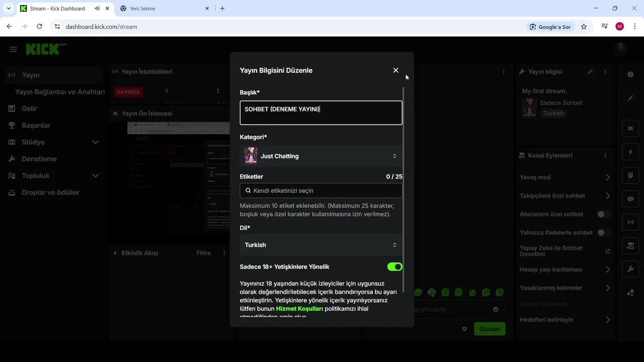Open the hamburger menu next to Kick logo
Screen dimensions: 644x362
[14, 49]
